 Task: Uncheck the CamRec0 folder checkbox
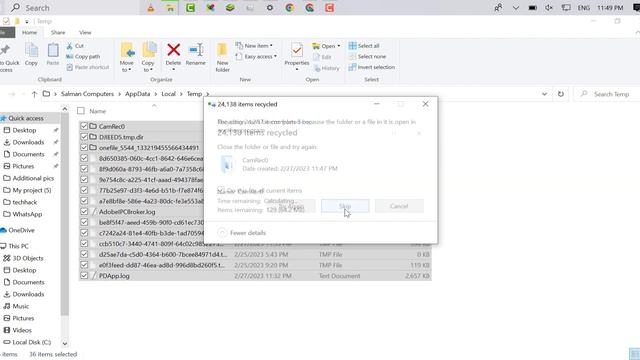(x=84, y=126)
